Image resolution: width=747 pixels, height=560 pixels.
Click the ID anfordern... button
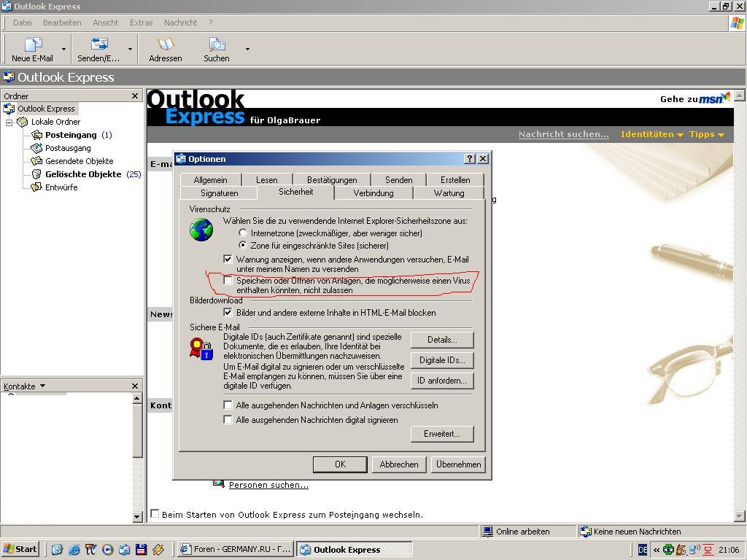(x=442, y=381)
